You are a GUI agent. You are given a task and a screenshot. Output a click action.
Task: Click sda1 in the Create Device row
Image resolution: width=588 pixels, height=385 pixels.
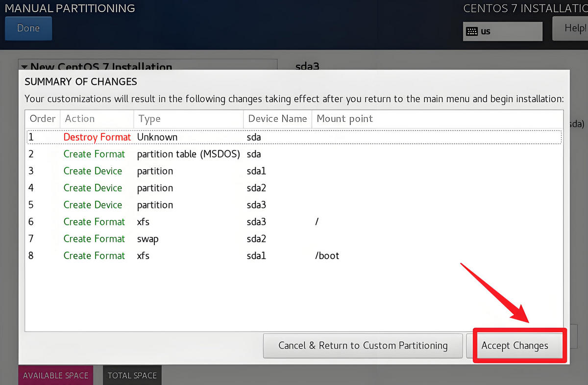tap(256, 171)
